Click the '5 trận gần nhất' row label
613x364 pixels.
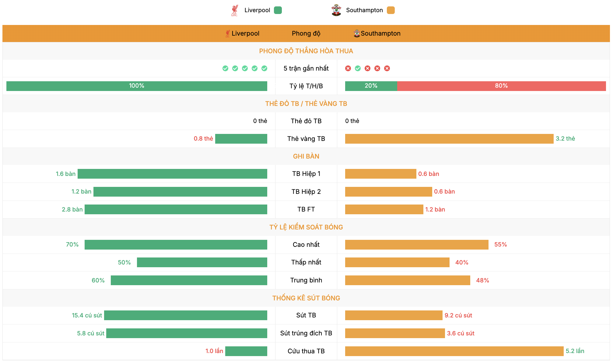(306, 68)
